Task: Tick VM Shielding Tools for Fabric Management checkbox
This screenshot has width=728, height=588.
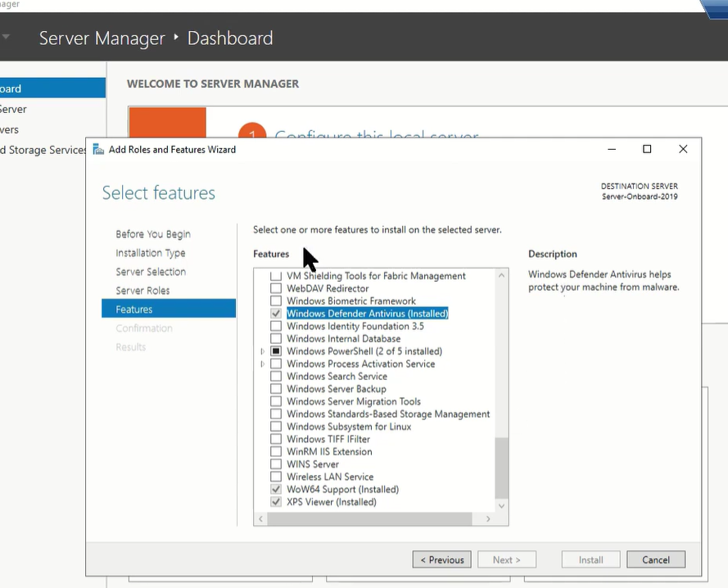Action: pyautogui.click(x=276, y=276)
